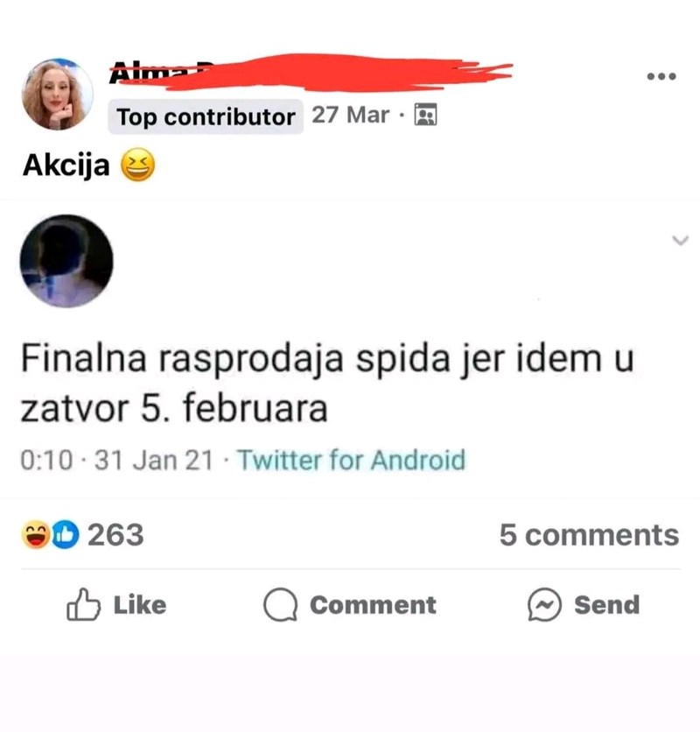Click the Akcija caption text

coord(66,165)
